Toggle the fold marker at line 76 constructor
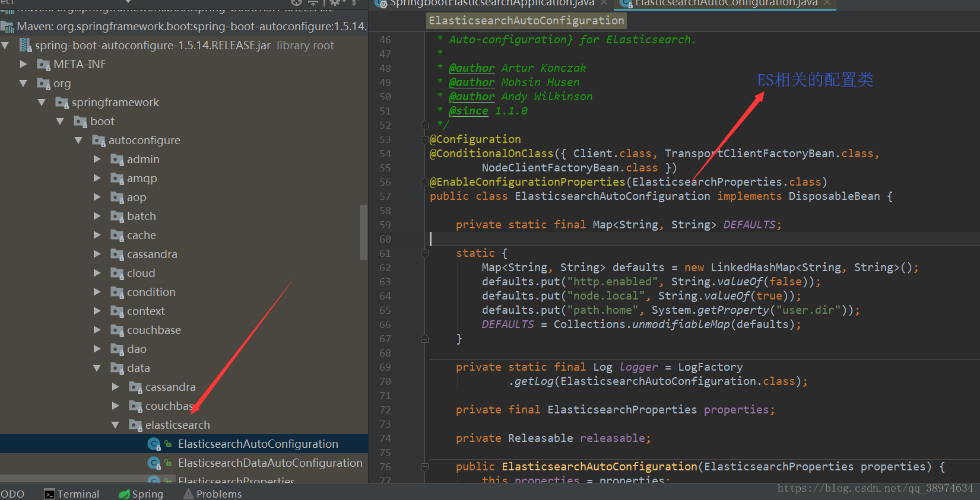Viewport: 980px width, 500px height. click(424, 467)
